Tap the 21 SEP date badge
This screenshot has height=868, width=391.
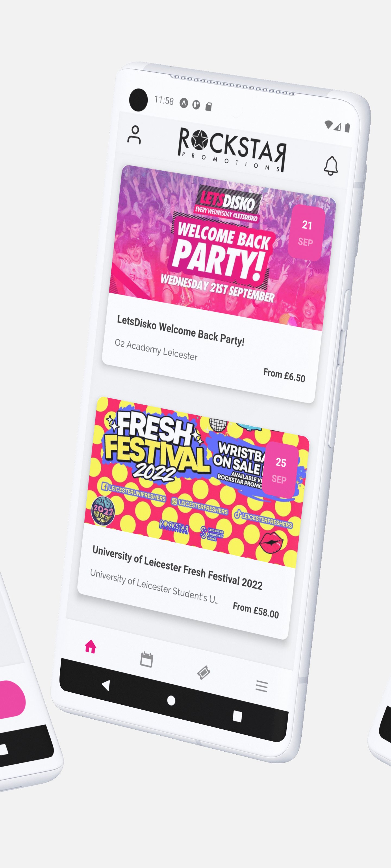tap(306, 233)
